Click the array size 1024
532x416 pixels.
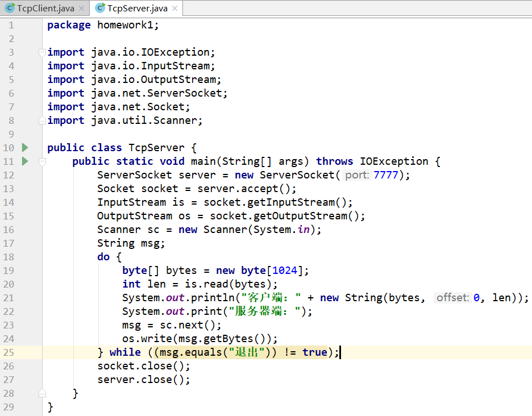(x=285, y=271)
